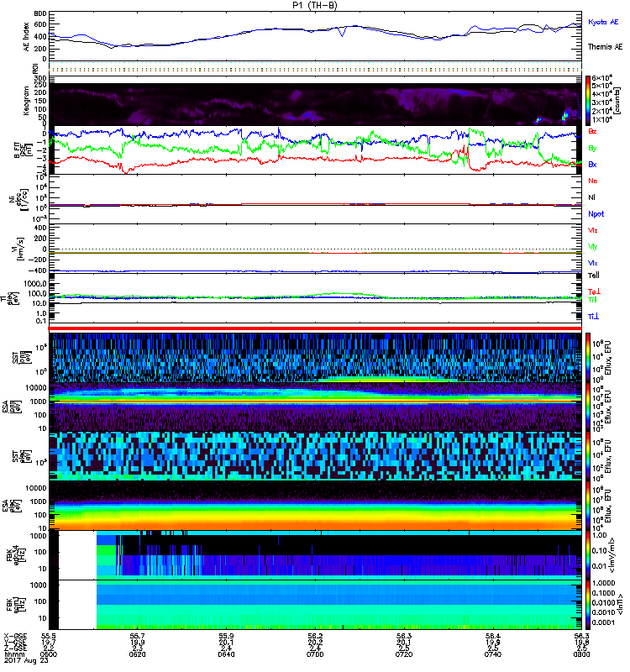Click the plot title P1 (TH-B)
The height and width of the screenshot is (672, 630).
click(314, 5)
